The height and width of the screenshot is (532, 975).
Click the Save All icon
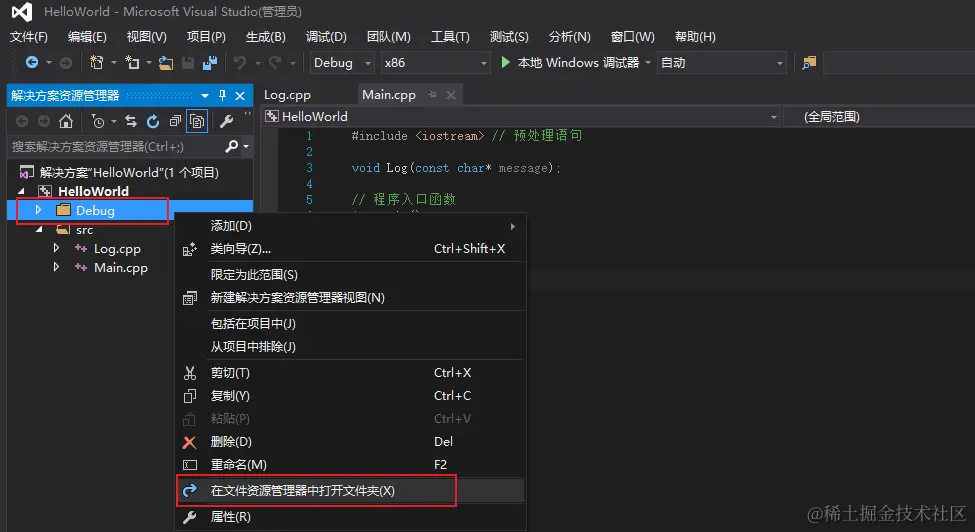210,62
